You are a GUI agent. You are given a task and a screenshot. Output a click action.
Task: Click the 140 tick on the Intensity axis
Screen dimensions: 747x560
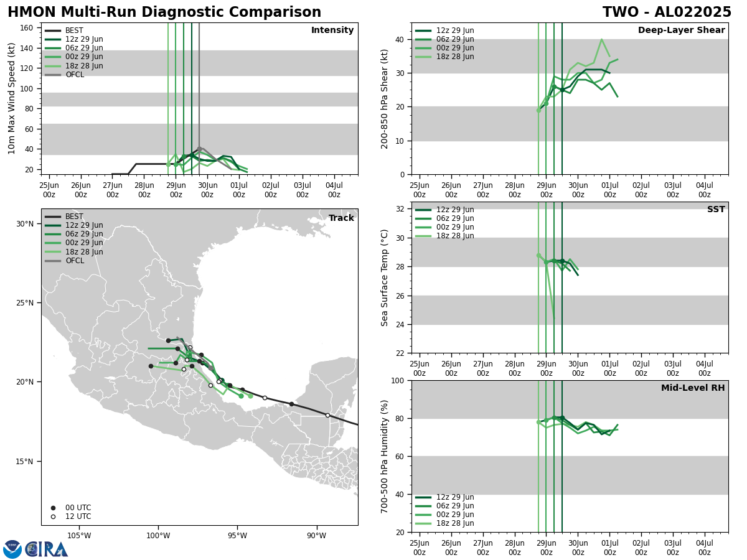click(x=27, y=48)
